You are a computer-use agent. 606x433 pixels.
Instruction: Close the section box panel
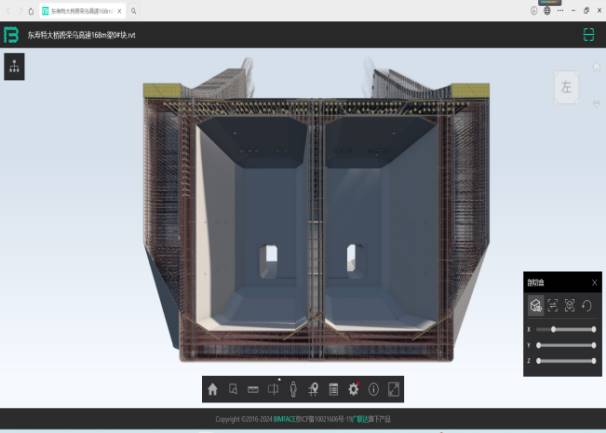[594, 282]
